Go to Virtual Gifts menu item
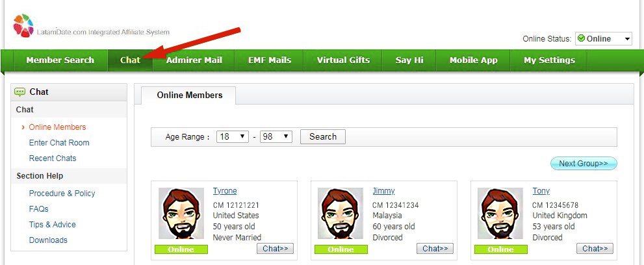 pyautogui.click(x=343, y=60)
